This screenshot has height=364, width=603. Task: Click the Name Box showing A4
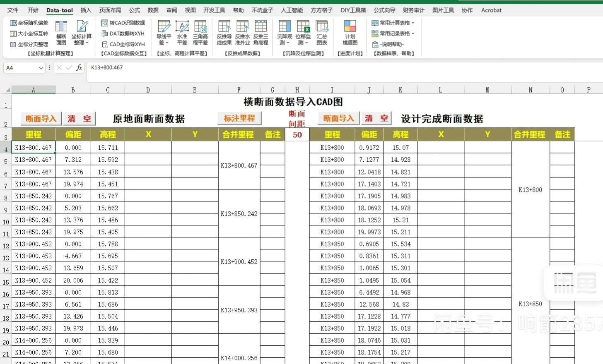21,68
